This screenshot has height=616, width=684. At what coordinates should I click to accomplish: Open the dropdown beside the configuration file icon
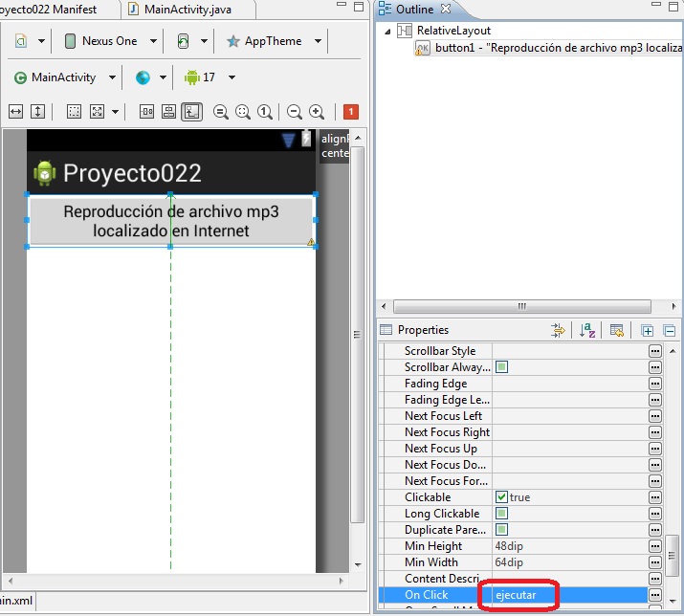41,41
